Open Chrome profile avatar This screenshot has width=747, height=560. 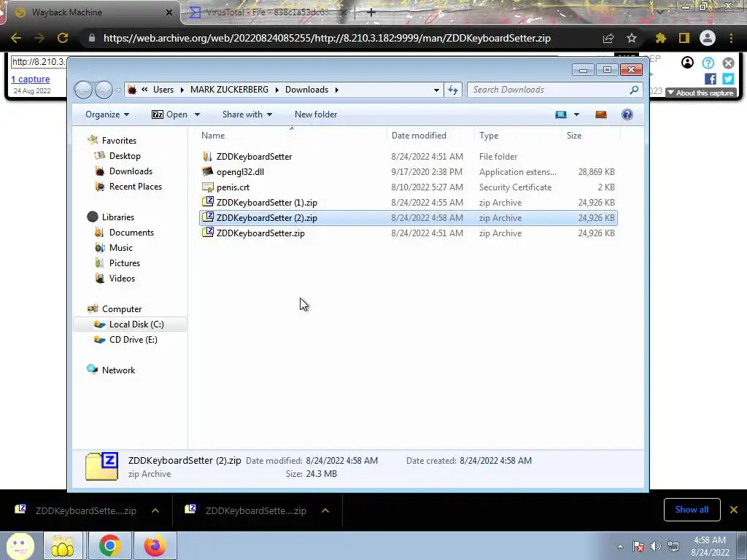coord(708,38)
